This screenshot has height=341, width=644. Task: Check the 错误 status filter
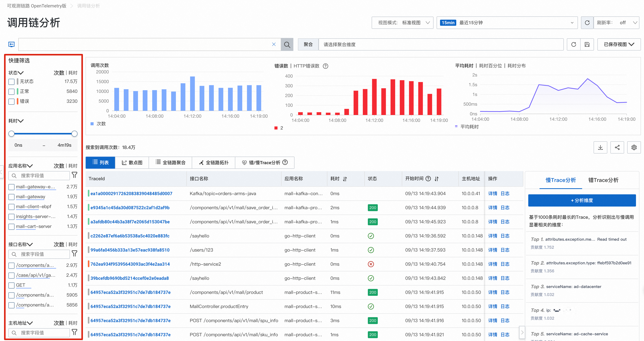[11, 102]
